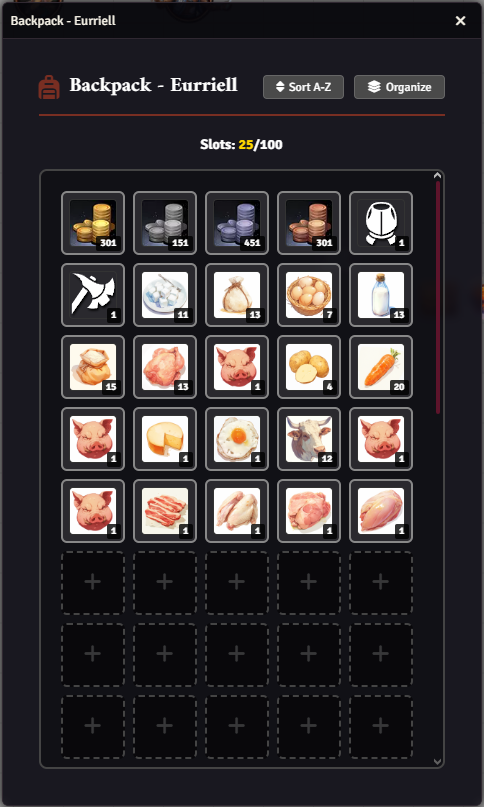Select the silver coins stack with 151

click(165, 223)
